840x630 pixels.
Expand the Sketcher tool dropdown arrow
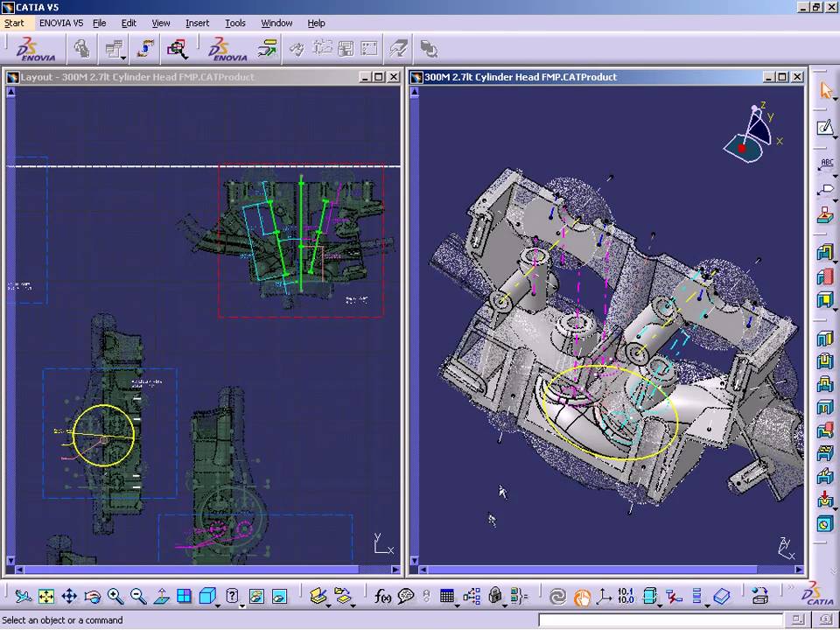click(x=835, y=136)
